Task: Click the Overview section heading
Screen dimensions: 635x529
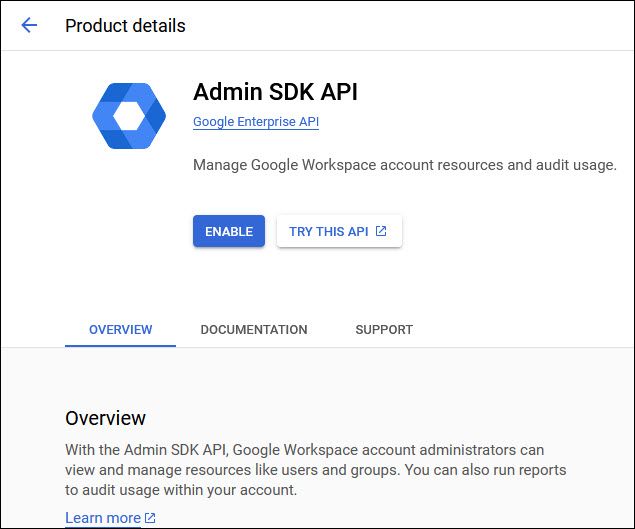Action: click(105, 418)
